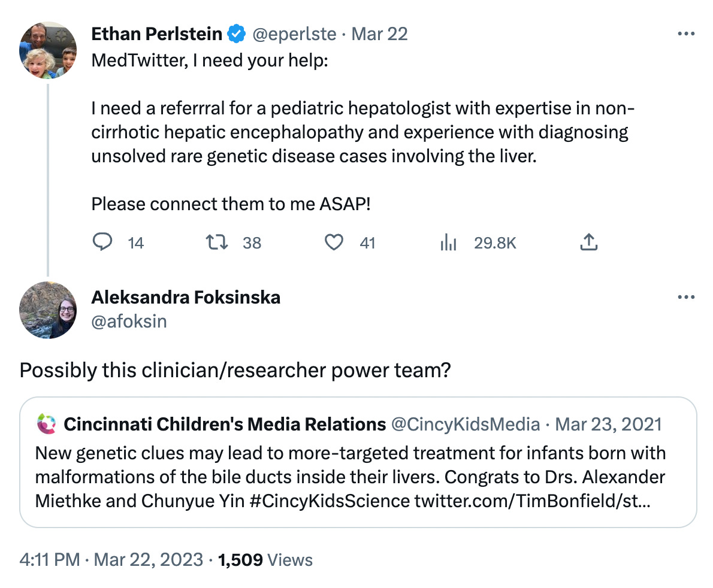Image resolution: width=713 pixels, height=588 pixels.
Task: Open Ethan Perlstein's profile picture
Action: (48, 50)
